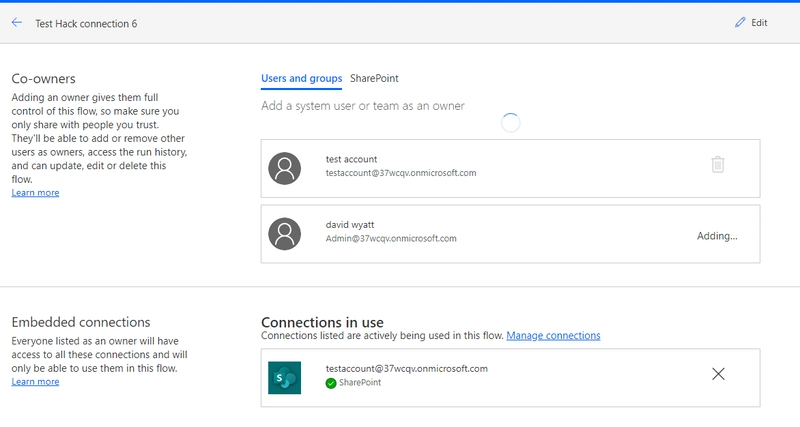Open the SharePoint tab

click(375, 79)
